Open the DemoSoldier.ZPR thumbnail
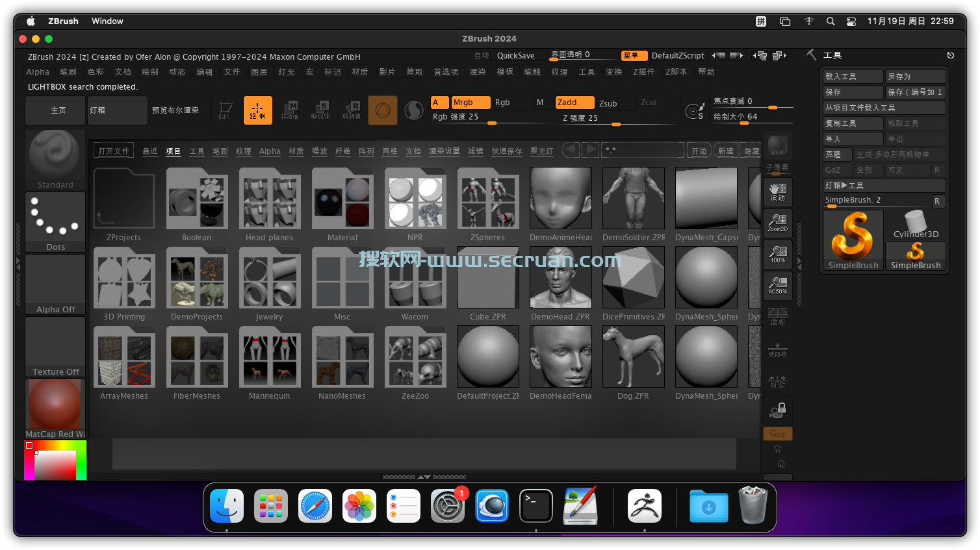Image resolution: width=980 pixels, height=550 pixels. [634, 199]
